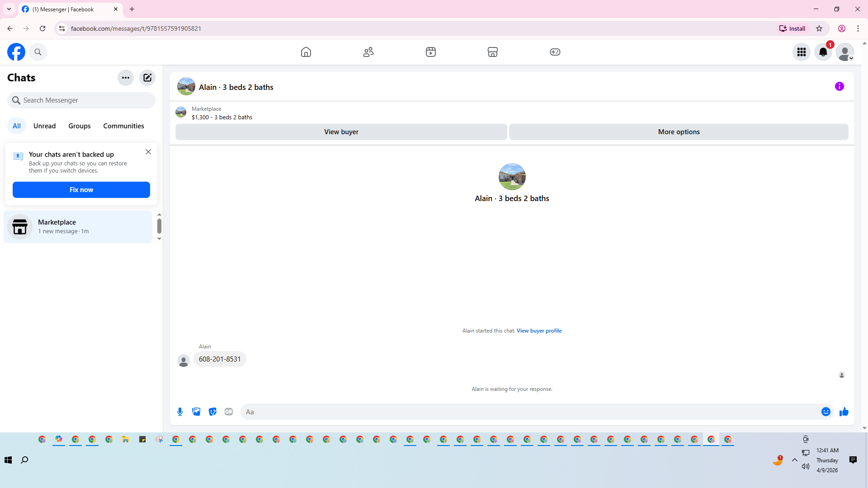Open the emoji picker in message box

(x=826, y=412)
